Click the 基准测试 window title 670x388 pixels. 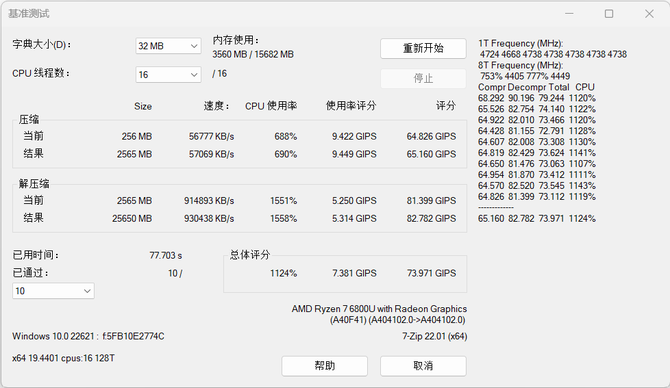tap(29, 14)
